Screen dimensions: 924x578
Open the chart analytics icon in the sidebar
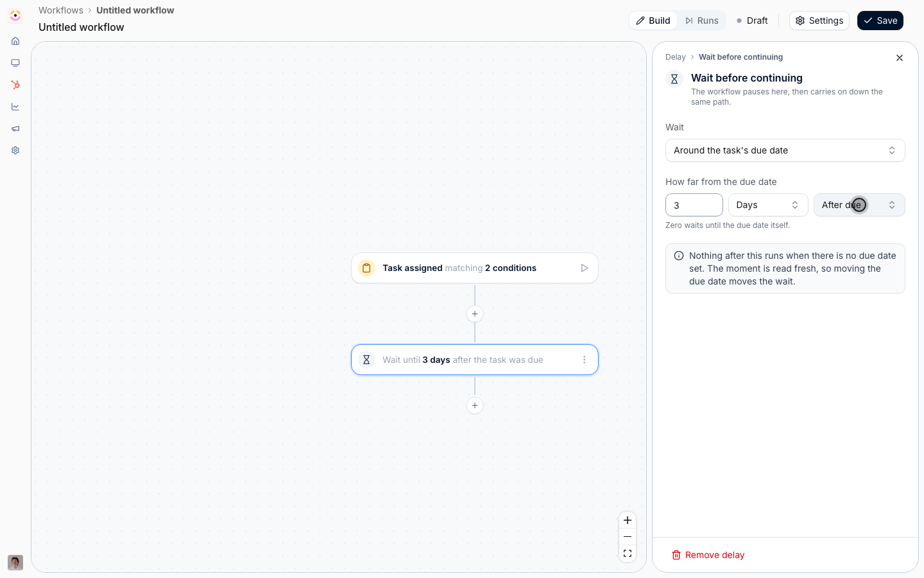[x=15, y=107]
